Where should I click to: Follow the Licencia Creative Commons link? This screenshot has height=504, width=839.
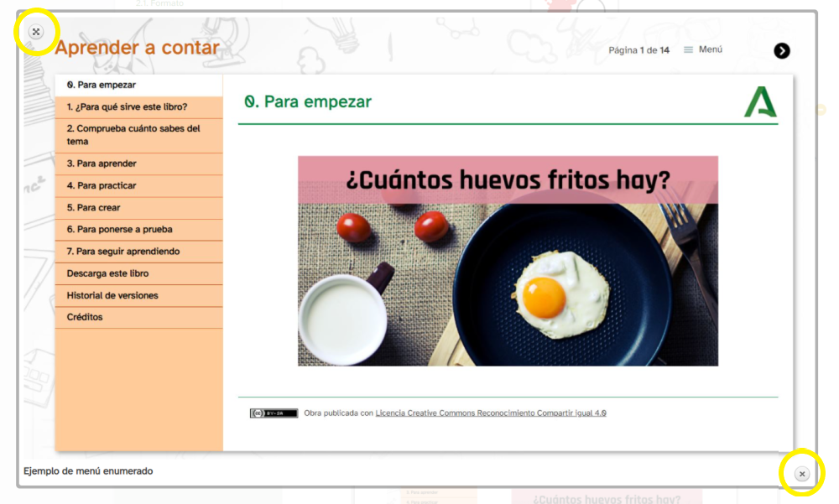tap(491, 413)
